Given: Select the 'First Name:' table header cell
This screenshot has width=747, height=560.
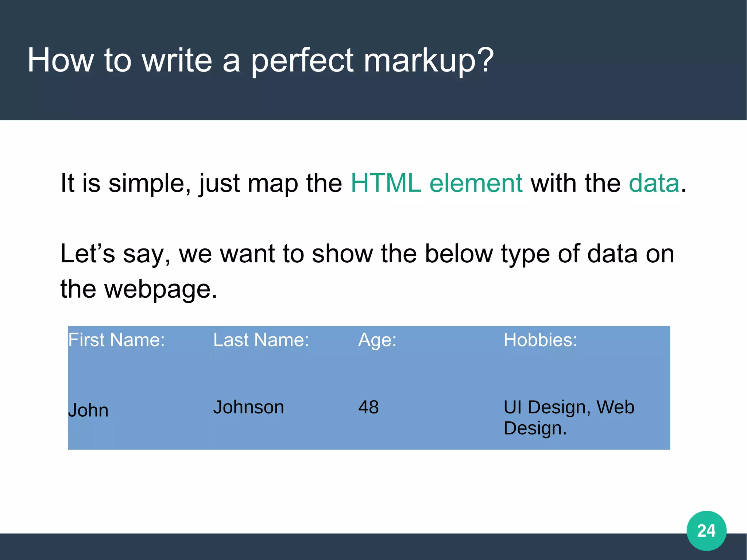Looking at the screenshot, I should [x=140, y=360].
